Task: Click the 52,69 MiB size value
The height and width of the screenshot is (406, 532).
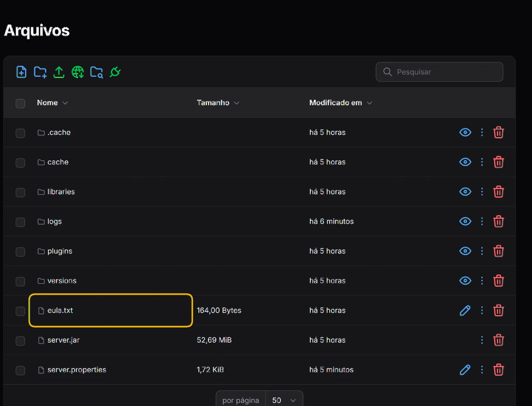Action: pyautogui.click(x=214, y=340)
